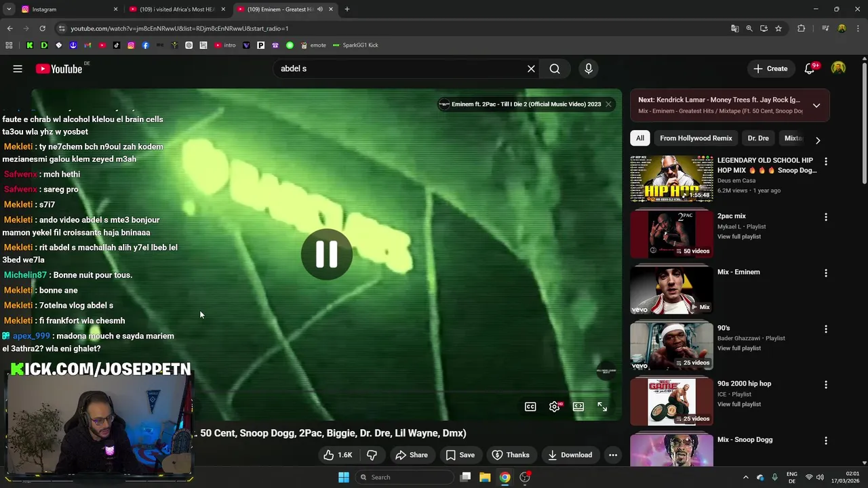
Task: Open options for the 90's playlist
Action: (x=825, y=329)
